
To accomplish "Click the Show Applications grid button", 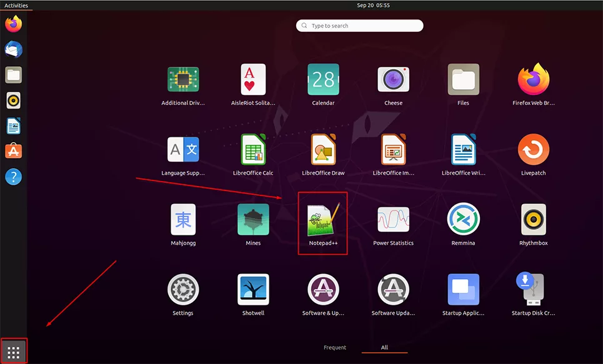I will pyautogui.click(x=14, y=352).
